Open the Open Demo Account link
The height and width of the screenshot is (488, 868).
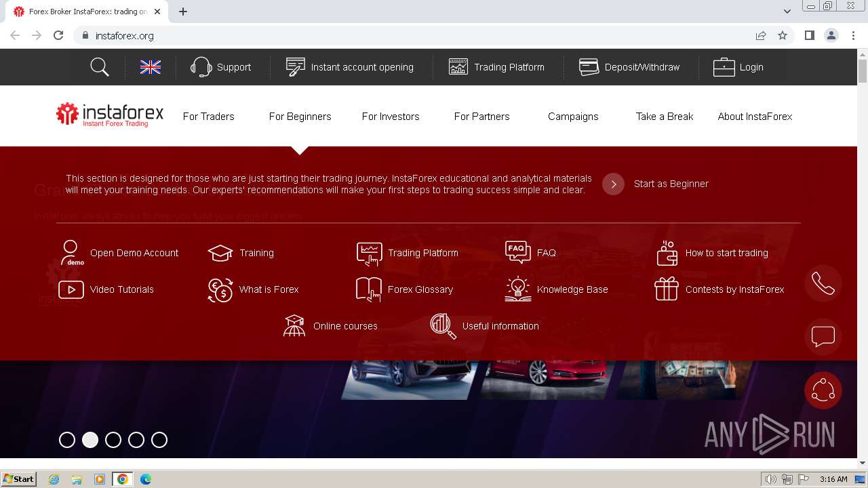pos(134,253)
